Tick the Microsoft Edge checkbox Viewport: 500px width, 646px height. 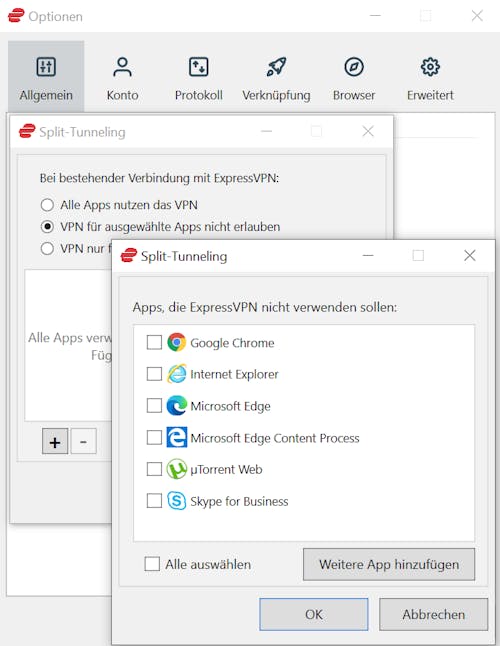pyautogui.click(x=154, y=405)
